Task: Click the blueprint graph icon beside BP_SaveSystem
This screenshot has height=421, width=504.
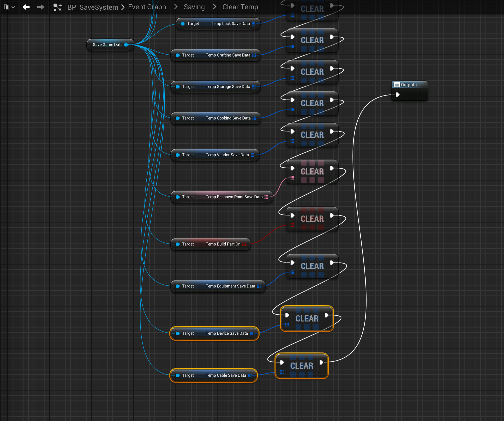Action: click(x=58, y=7)
